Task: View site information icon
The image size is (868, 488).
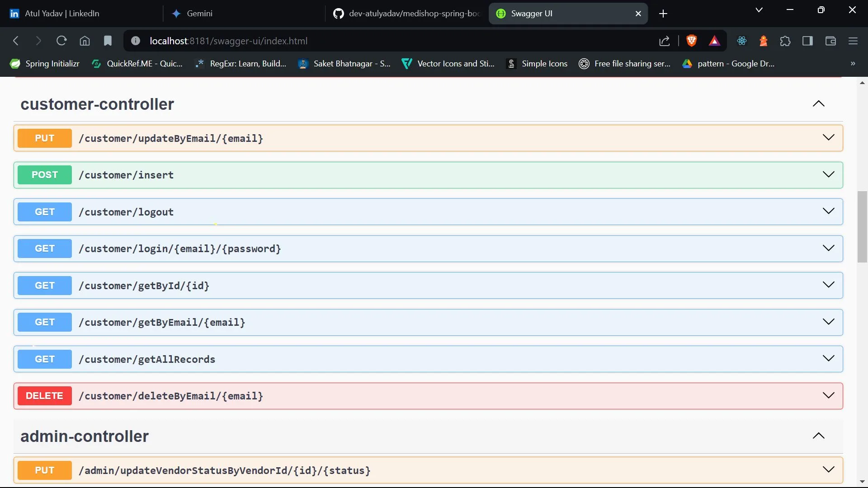Action: click(x=135, y=41)
